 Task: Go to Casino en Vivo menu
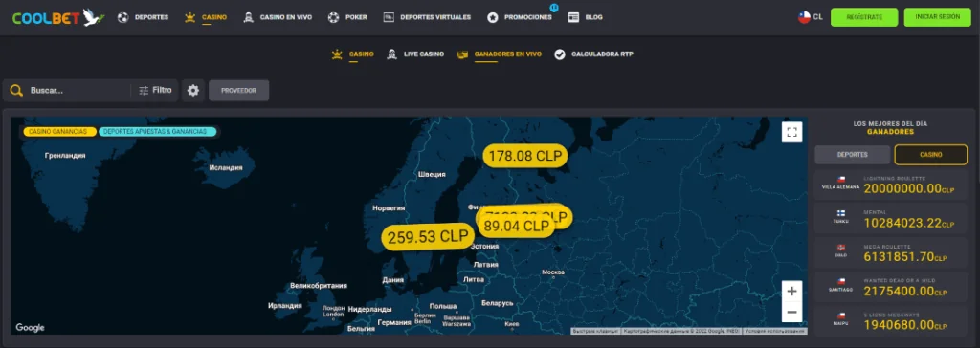point(278,17)
